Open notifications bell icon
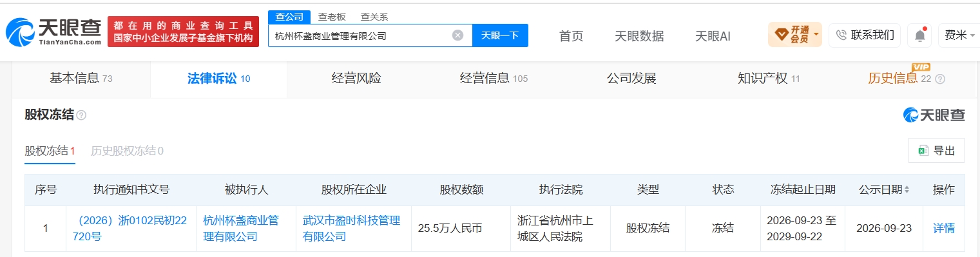 (x=920, y=35)
